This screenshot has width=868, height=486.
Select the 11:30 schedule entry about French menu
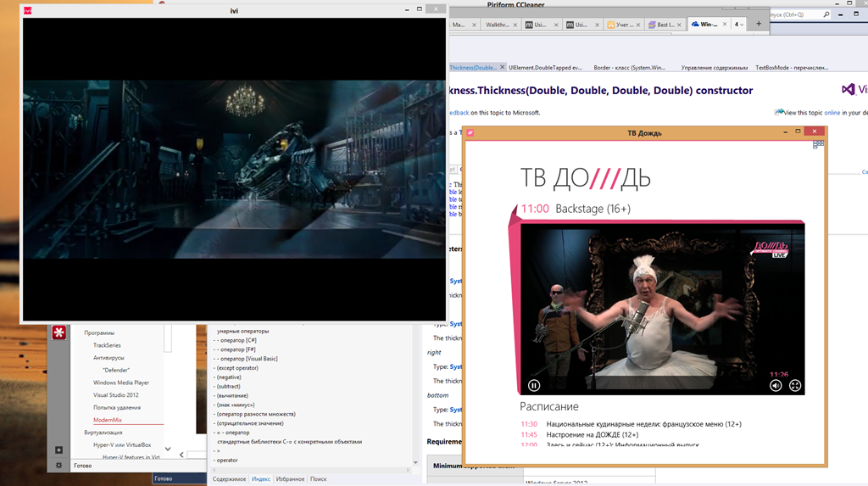(x=631, y=424)
